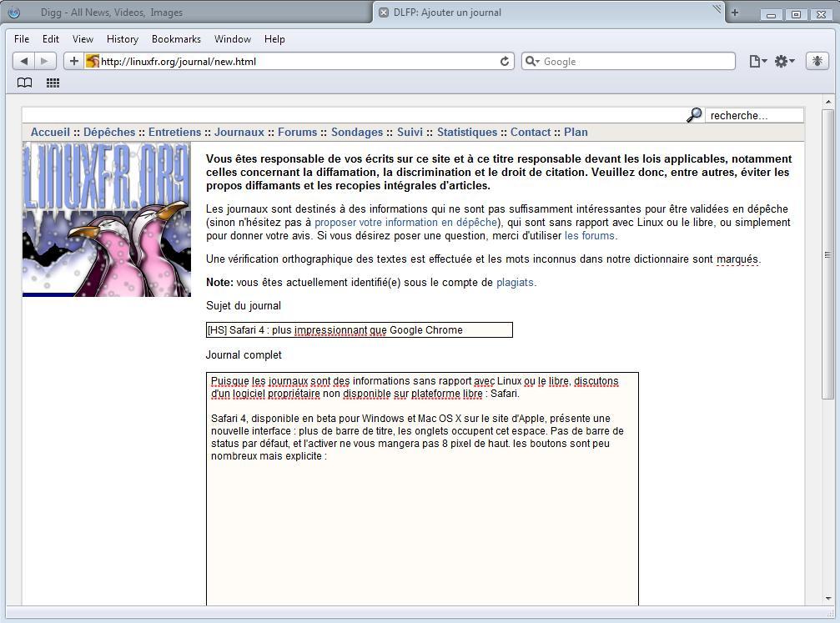This screenshot has width=840, height=623.
Task: Switch to the Digg tab
Action: 188,13
